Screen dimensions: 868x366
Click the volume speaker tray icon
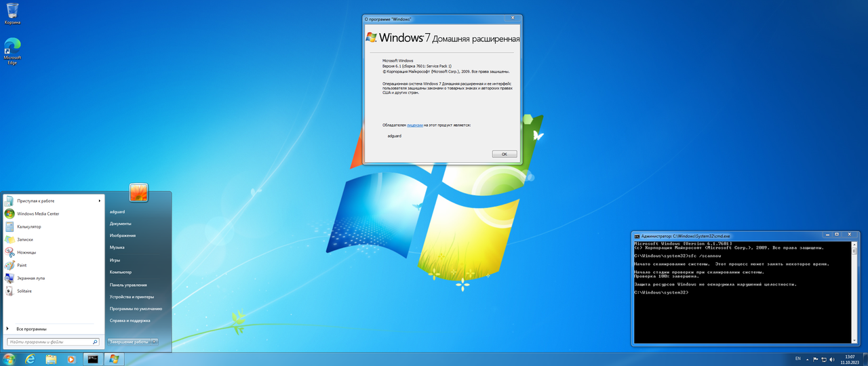833,359
